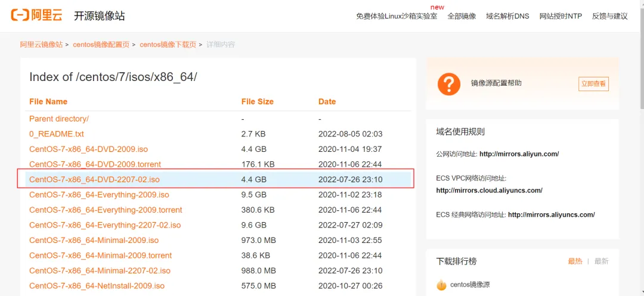Screen dimensions: 644x296
Task: Click the 176.1 KB file size cell
Action: (258, 164)
